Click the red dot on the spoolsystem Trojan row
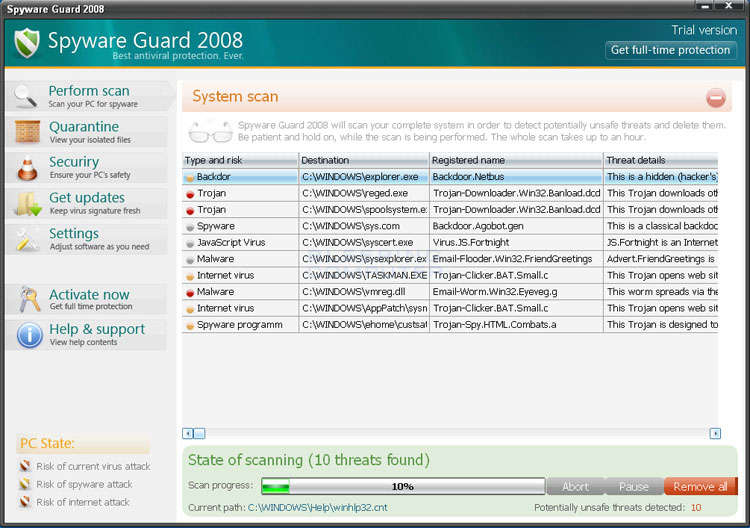Screen dimensions: 750x528 coord(190,210)
